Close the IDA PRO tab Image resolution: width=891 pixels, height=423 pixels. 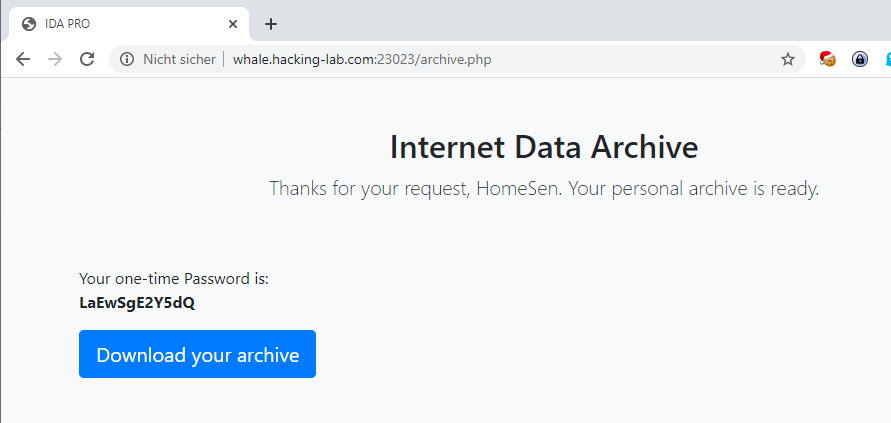[x=233, y=24]
